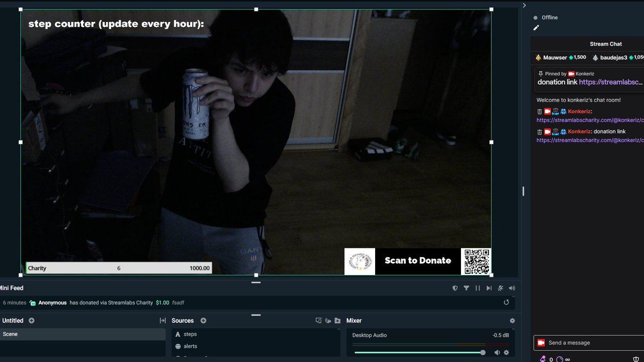Image resolution: width=644 pixels, height=362 pixels.
Task: Pause the alert queue in Mini Feed
Action: [478, 288]
